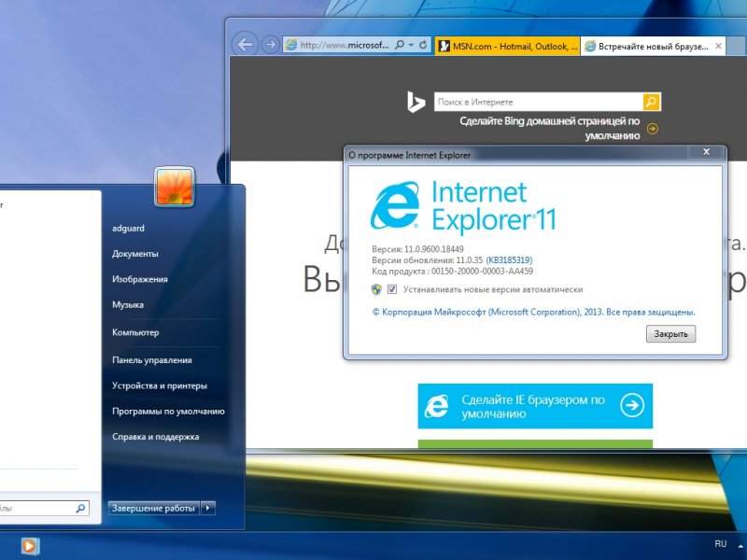This screenshot has height=560, width=747.
Task: Open Справка и поддержка in Start menu
Action: pos(155,437)
